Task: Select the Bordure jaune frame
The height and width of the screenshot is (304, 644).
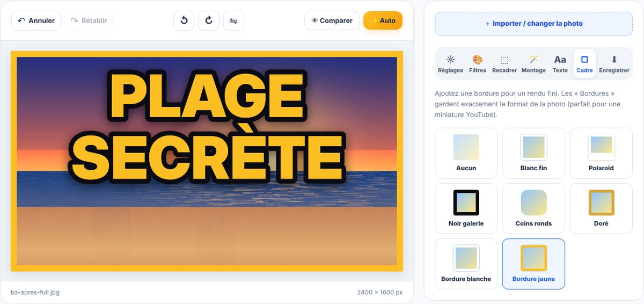Action: pyautogui.click(x=533, y=264)
